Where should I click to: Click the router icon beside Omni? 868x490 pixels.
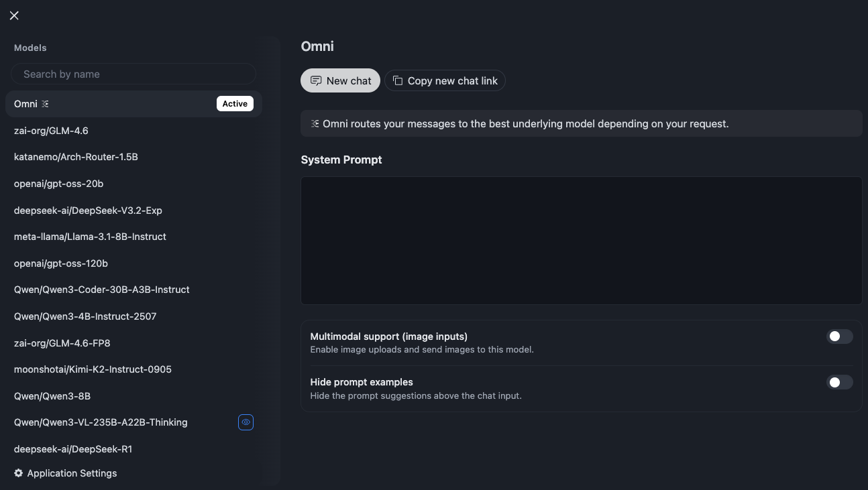(45, 104)
